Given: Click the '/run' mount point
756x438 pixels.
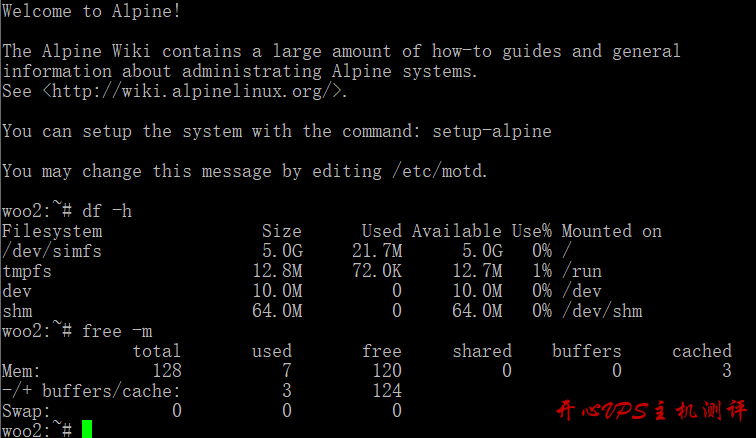Looking at the screenshot, I should [x=582, y=272].
